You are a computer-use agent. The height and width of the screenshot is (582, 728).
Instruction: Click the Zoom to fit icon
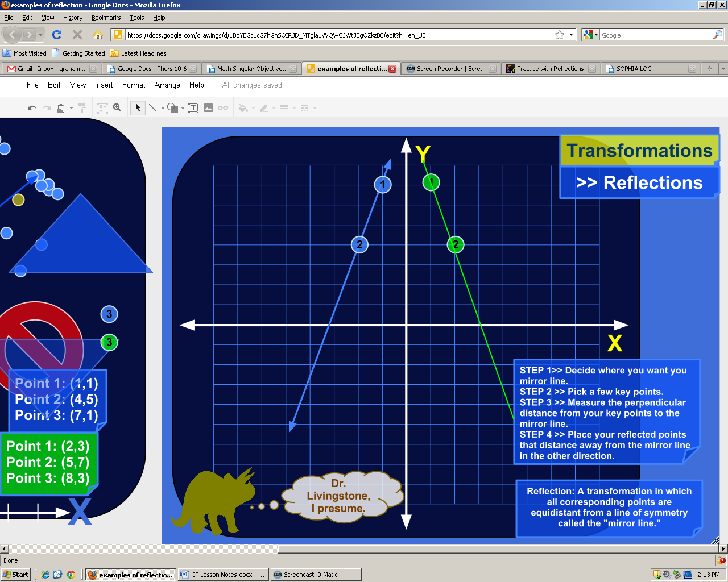102,108
